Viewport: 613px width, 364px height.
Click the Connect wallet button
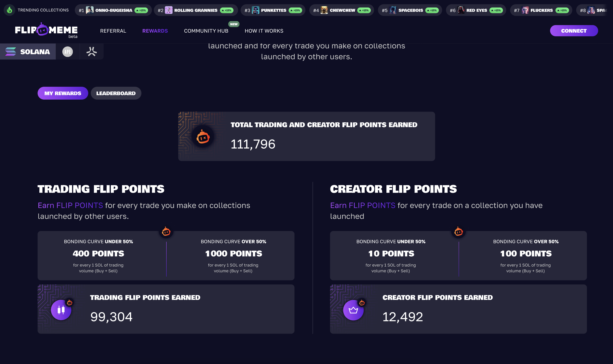[x=574, y=31]
